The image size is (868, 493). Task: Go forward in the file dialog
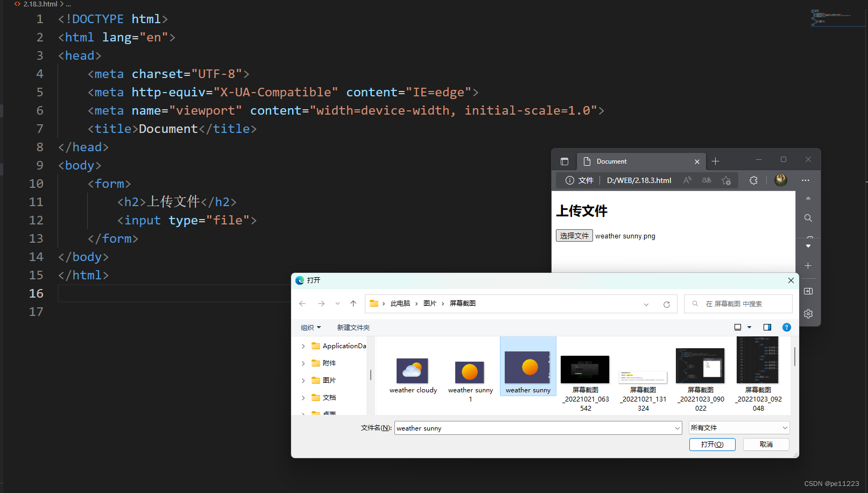click(321, 304)
